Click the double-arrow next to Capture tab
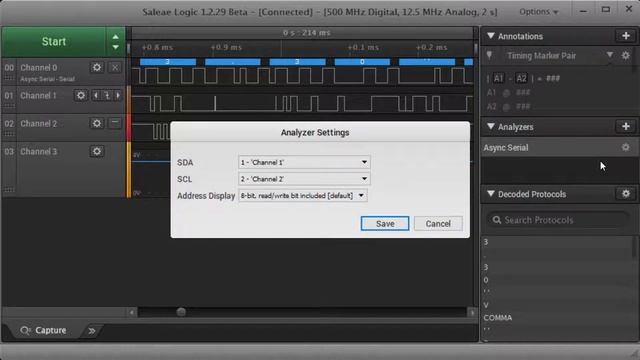Viewport: 640px width, 360px height. click(92, 331)
